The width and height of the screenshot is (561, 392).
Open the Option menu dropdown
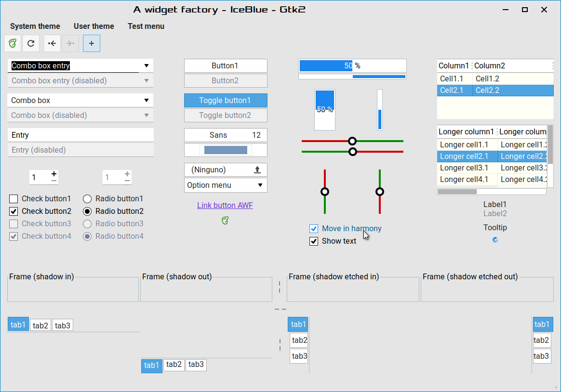pyautogui.click(x=226, y=185)
